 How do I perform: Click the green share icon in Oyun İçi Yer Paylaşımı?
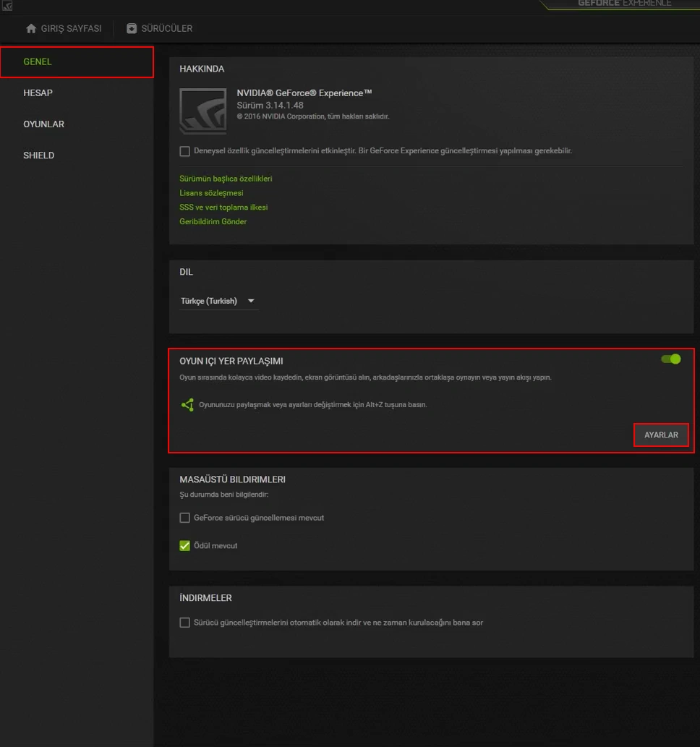point(187,404)
